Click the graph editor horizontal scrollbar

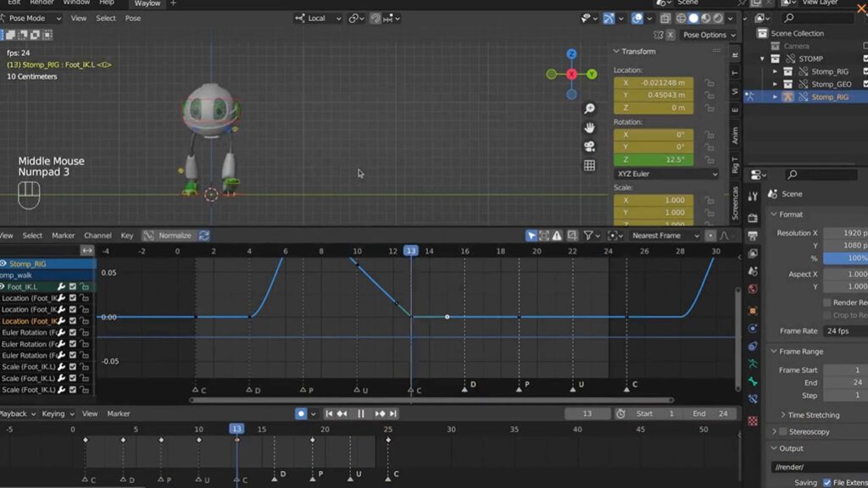click(x=431, y=400)
